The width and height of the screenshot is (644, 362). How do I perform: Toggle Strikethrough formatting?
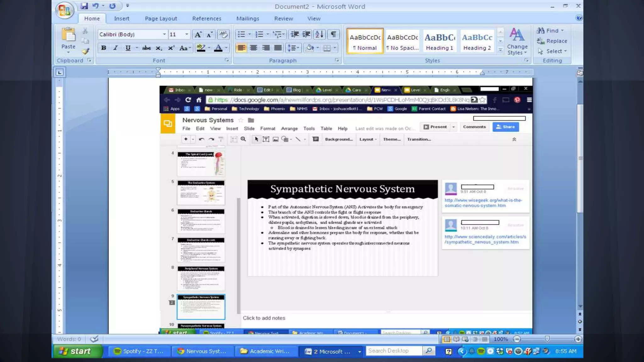coord(146,48)
